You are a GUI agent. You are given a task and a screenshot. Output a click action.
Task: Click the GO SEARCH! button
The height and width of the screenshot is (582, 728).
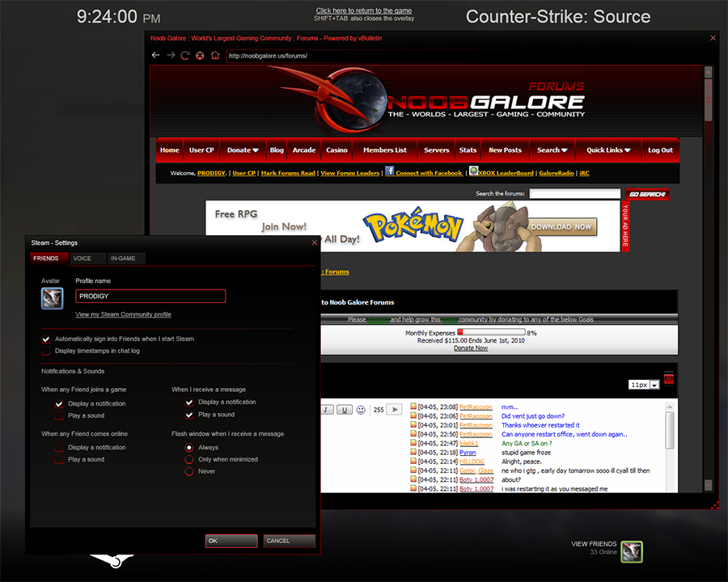(x=647, y=194)
